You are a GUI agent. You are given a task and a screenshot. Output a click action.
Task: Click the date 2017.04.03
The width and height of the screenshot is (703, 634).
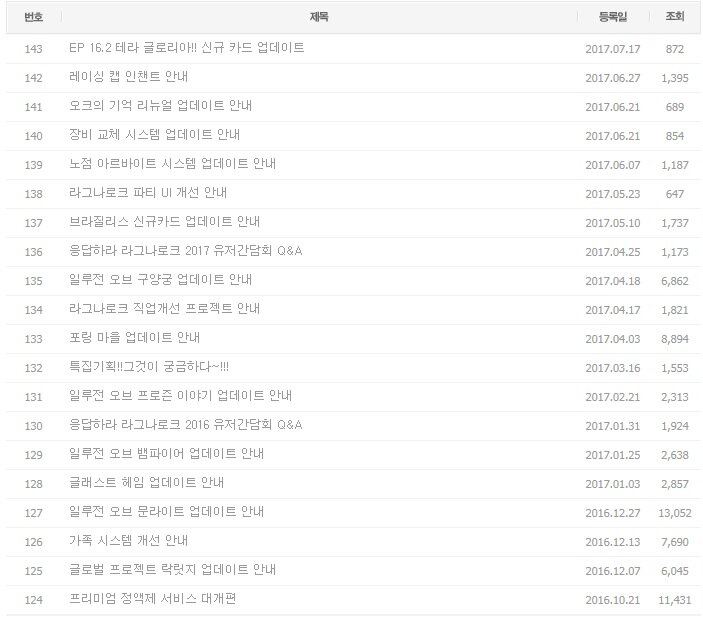613,339
